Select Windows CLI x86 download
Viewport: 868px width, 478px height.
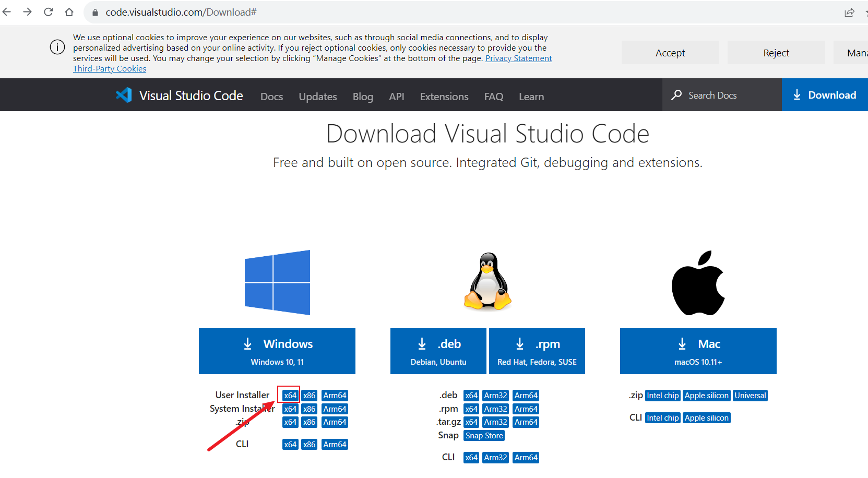[x=310, y=445]
